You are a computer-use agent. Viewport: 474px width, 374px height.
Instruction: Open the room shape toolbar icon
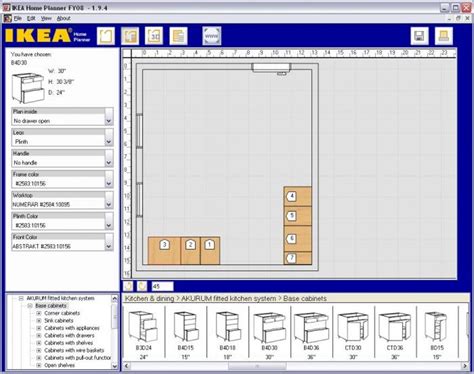pos(106,36)
